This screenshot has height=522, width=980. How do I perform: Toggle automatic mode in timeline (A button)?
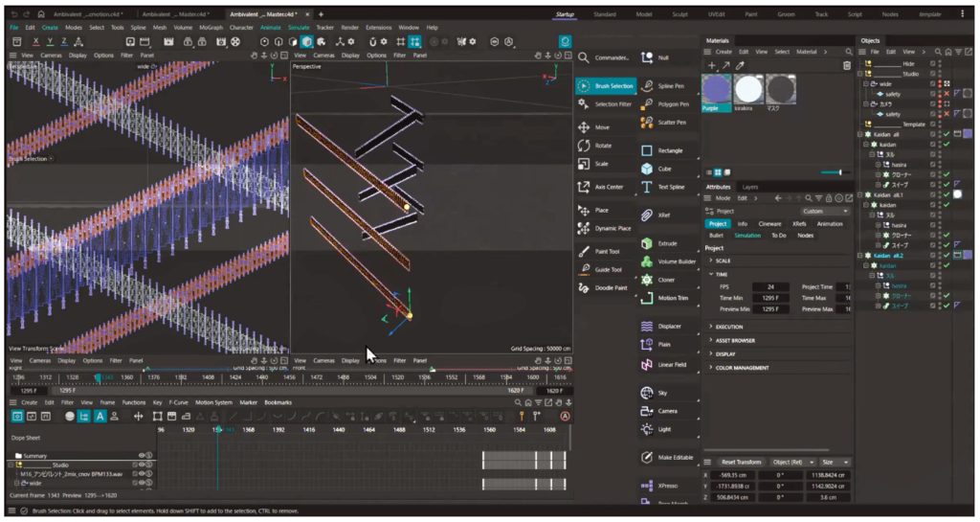click(100, 417)
